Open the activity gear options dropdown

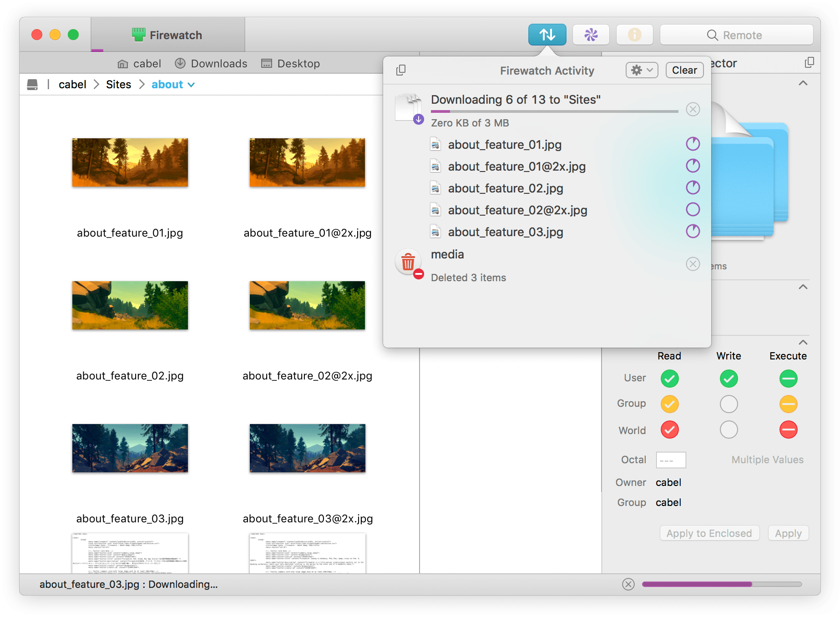(642, 70)
